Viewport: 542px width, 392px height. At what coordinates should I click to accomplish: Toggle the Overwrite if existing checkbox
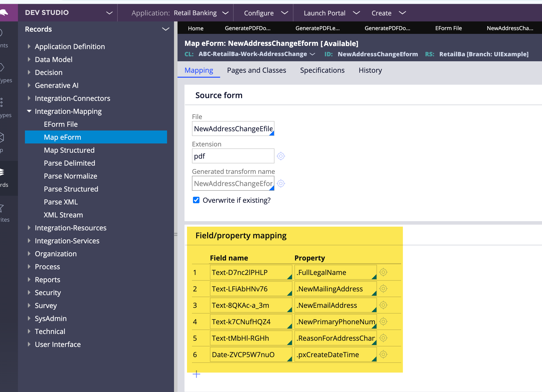[x=196, y=200]
